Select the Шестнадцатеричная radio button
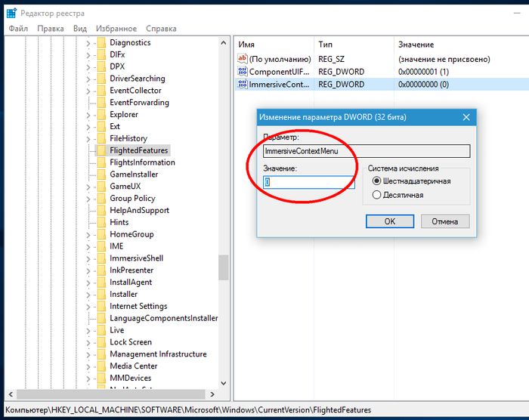 pyautogui.click(x=377, y=181)
